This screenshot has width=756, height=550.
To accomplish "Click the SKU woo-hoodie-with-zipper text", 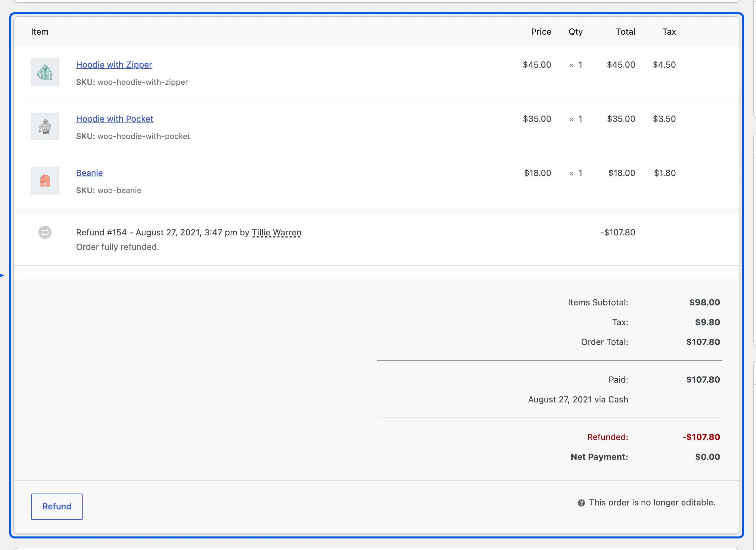I will tap(132, 82).
